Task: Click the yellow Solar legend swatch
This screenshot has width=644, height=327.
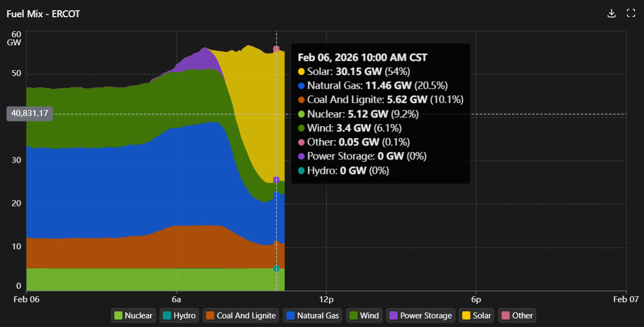Action: [466, 316]
